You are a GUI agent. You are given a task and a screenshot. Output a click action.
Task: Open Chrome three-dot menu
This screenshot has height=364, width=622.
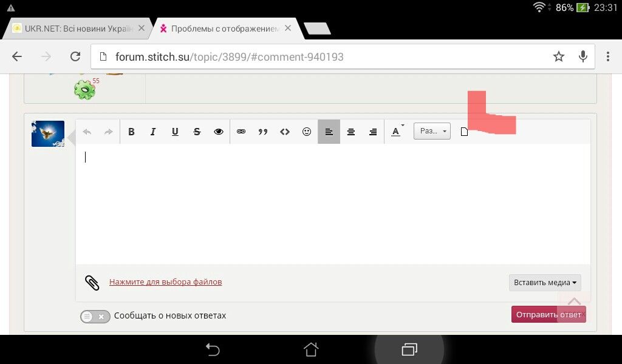tap(607, 56)
